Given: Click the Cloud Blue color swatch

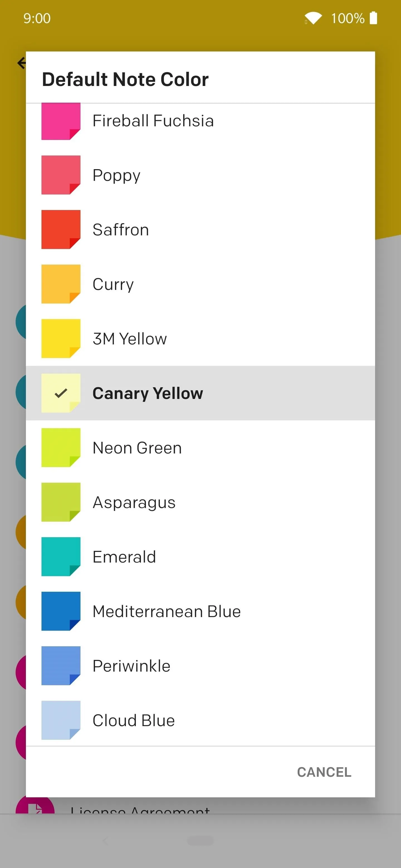Looking at the screenshot, I should (61, 721).
